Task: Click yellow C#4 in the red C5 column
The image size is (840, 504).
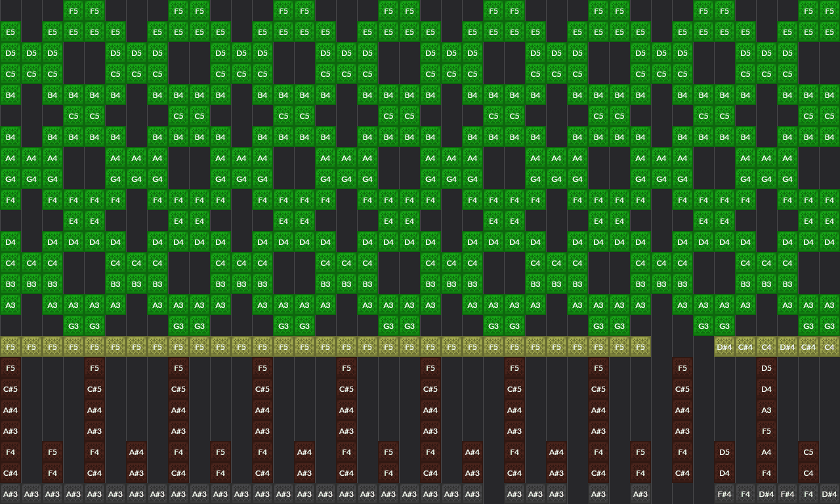Action: pos(808,347)
